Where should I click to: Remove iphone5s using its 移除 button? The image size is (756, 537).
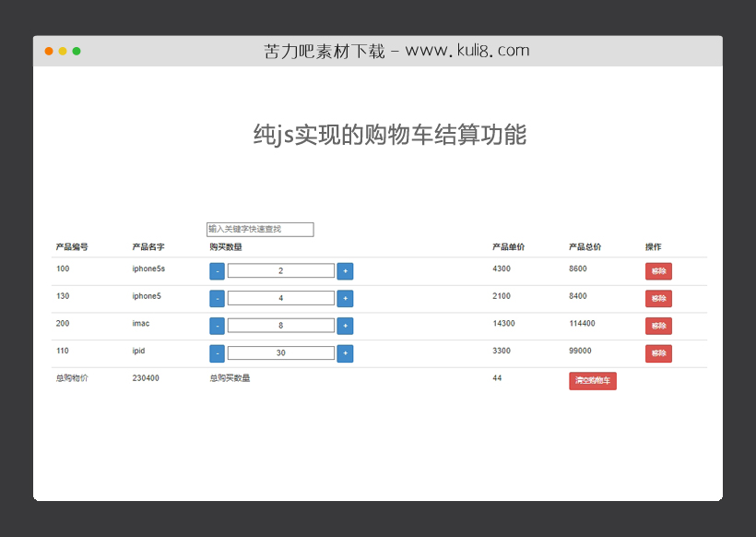(x=658, y=270)
